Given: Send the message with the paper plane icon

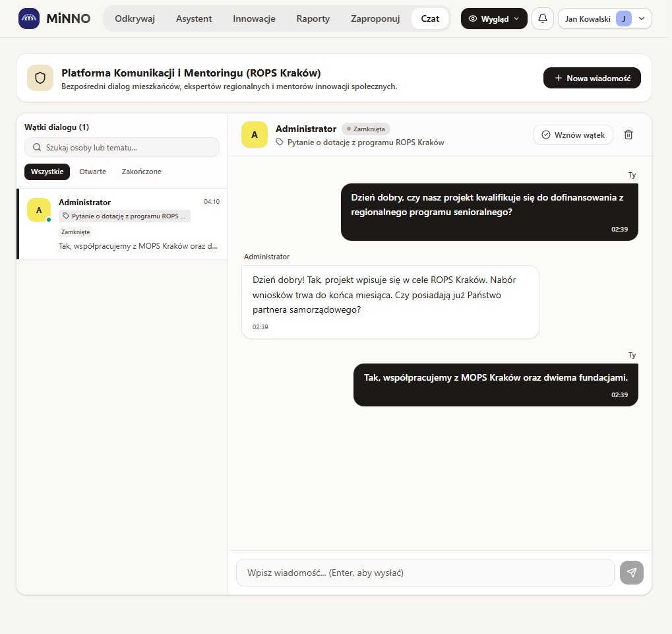Looking at the screenshot, I should (632, 572).
